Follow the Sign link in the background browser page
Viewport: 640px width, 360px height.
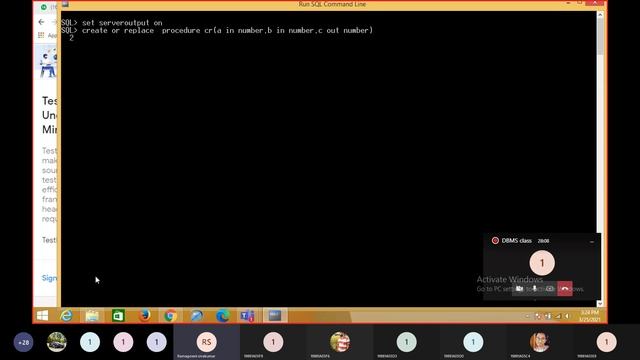(49, 278)
